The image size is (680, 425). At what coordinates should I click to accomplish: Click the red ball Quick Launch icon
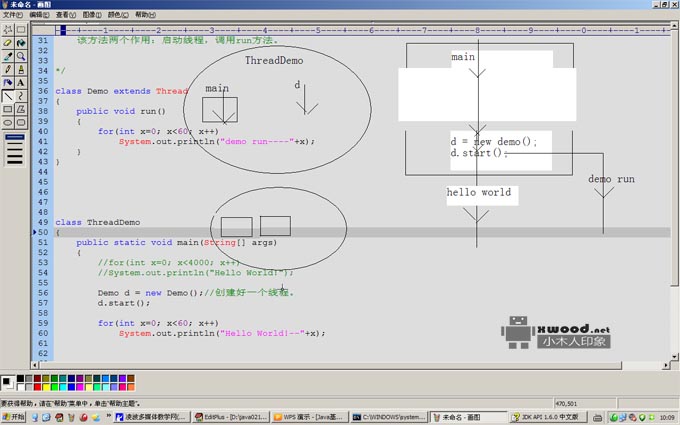tap(84, 418)
